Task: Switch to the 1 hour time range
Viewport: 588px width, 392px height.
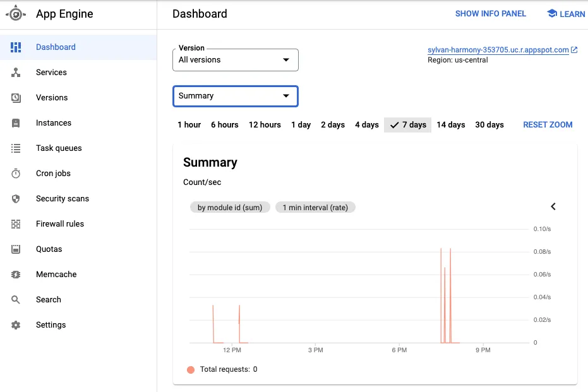Action: (189, 124)
